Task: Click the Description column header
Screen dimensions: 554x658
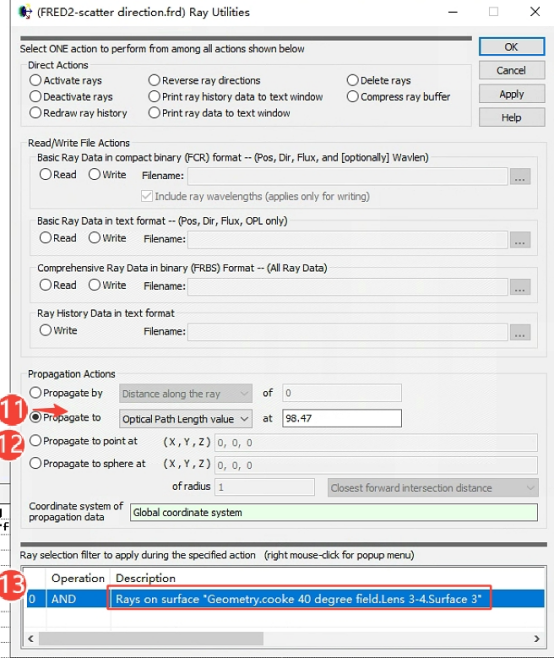Action: click(x=146, y=578)
